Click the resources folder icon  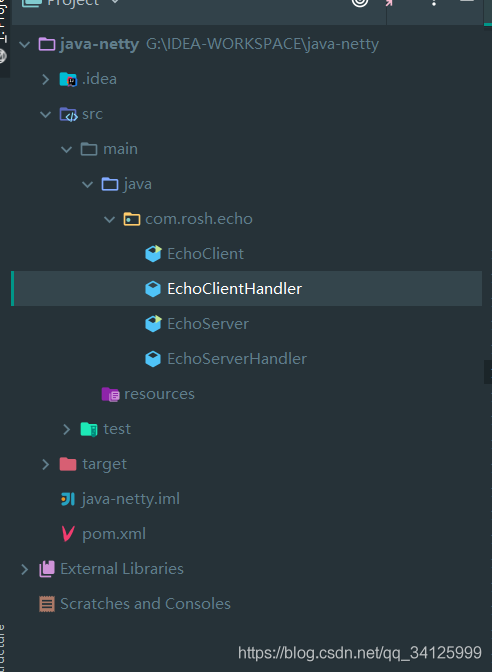click(x=111, y=394)
